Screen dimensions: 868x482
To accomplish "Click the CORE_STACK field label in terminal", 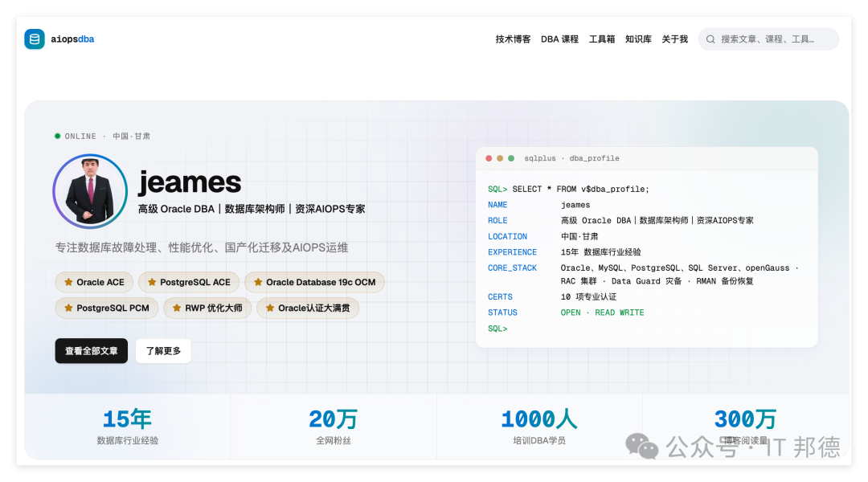I will point(512,268).
